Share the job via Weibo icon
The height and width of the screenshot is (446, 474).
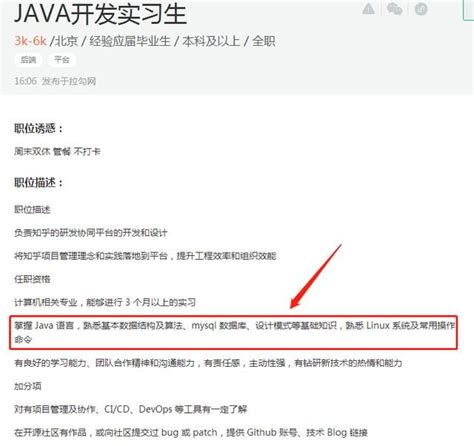pyautogui.click(x=421, y=9)
